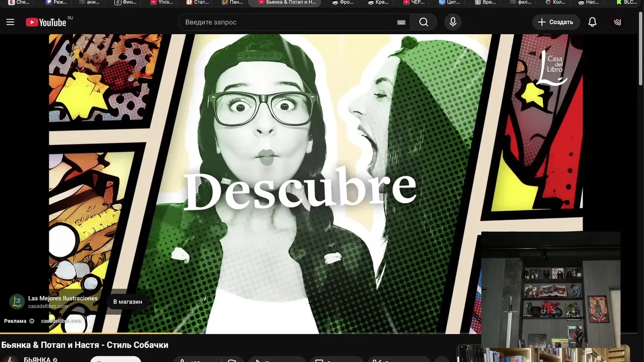Switch to the 'Пан...' browser tab
The image size is (644, 362).
(x=232, y=3)
